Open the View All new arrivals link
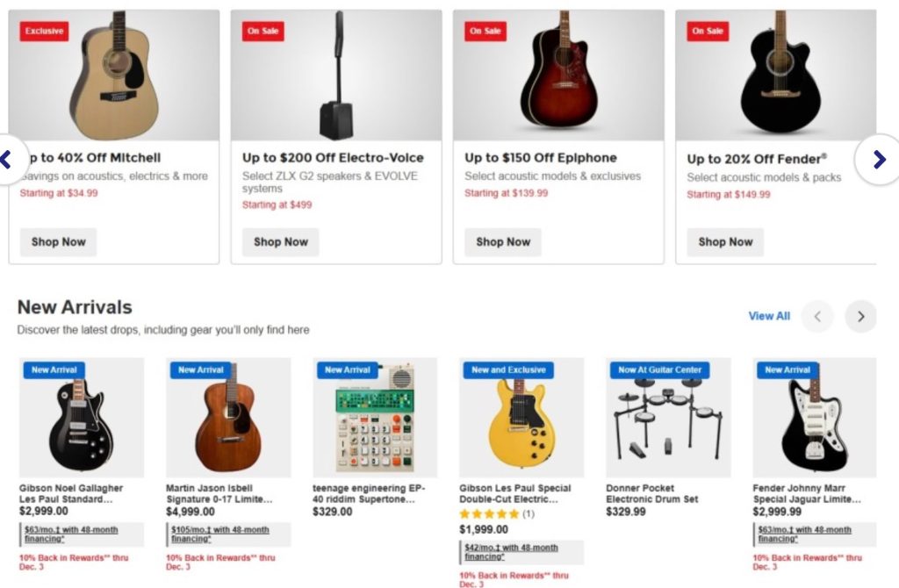 [769, 316]
